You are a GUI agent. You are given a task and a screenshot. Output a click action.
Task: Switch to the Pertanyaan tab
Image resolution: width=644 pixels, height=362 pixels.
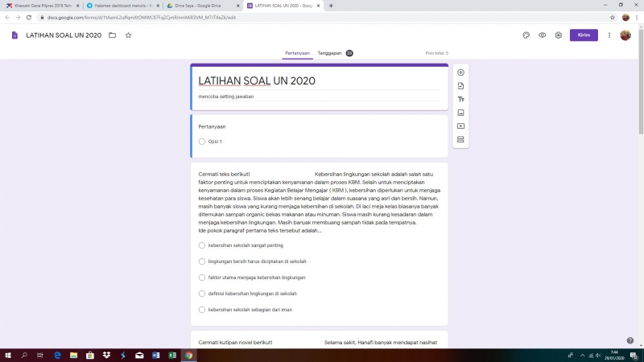click(x=297, y=53)
